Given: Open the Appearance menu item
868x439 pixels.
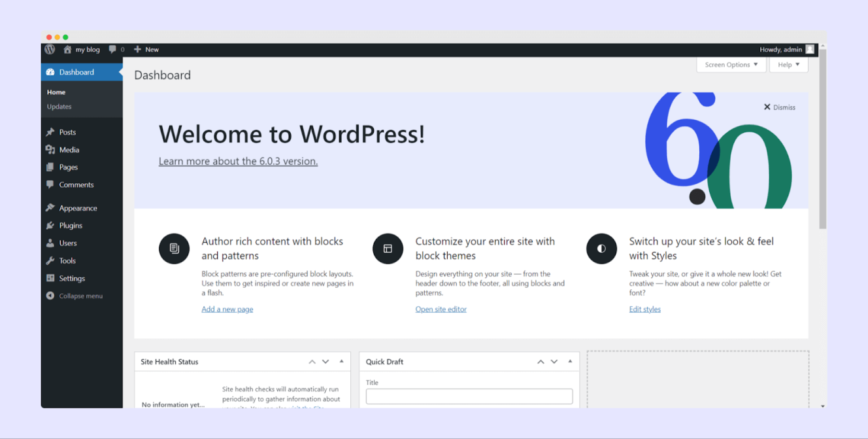Looking at the screenshot, I should pos(82,208).
